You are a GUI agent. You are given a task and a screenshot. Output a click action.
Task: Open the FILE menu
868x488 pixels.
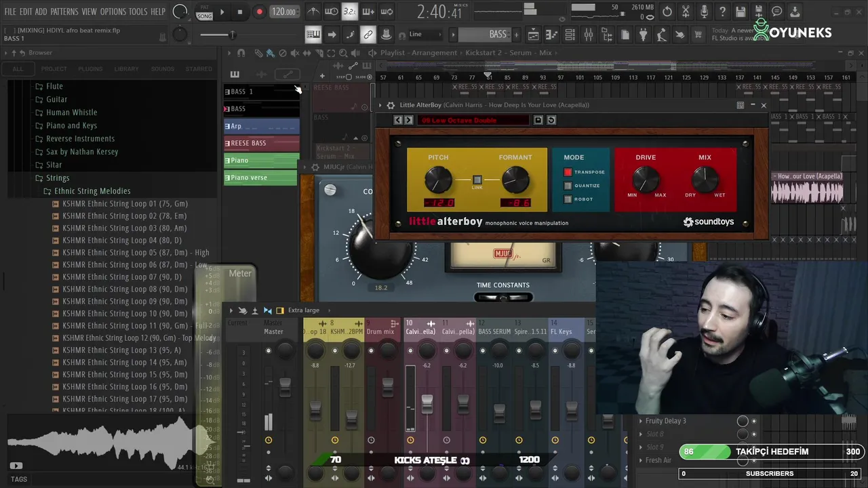coord(10,12)
